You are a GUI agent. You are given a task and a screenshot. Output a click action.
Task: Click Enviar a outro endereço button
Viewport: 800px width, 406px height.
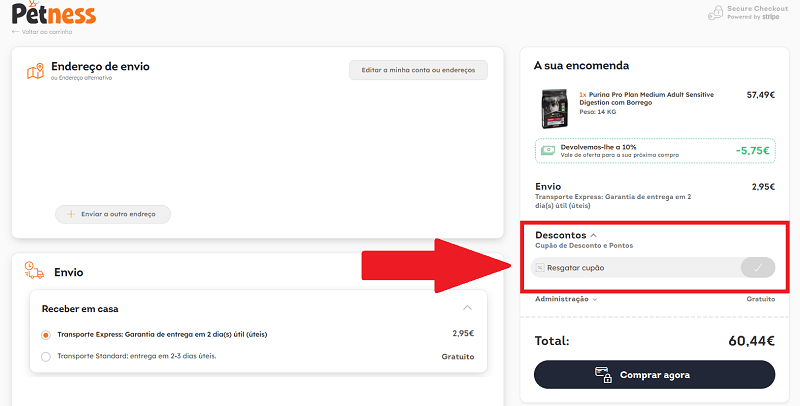113,214
